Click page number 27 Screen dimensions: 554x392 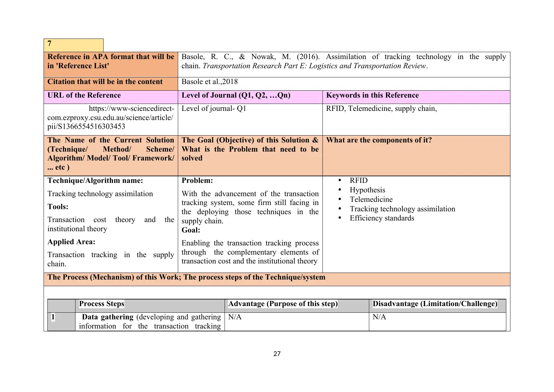coord(277,354)
